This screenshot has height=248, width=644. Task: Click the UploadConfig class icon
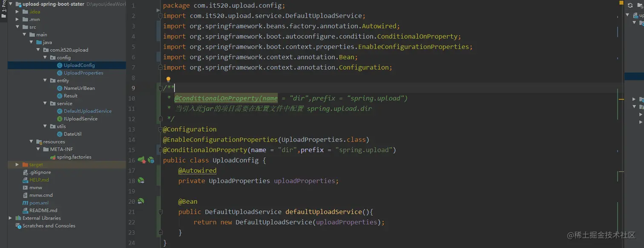tap(60, 65)
